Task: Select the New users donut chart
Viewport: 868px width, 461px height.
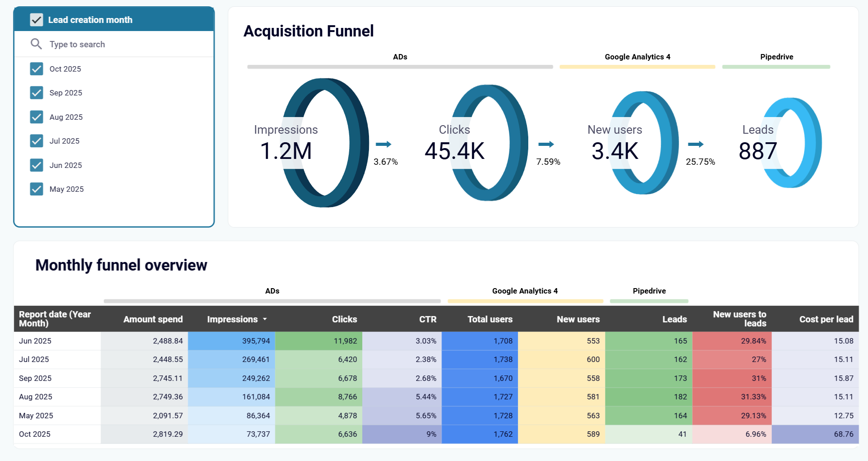Action: point(643,143)
